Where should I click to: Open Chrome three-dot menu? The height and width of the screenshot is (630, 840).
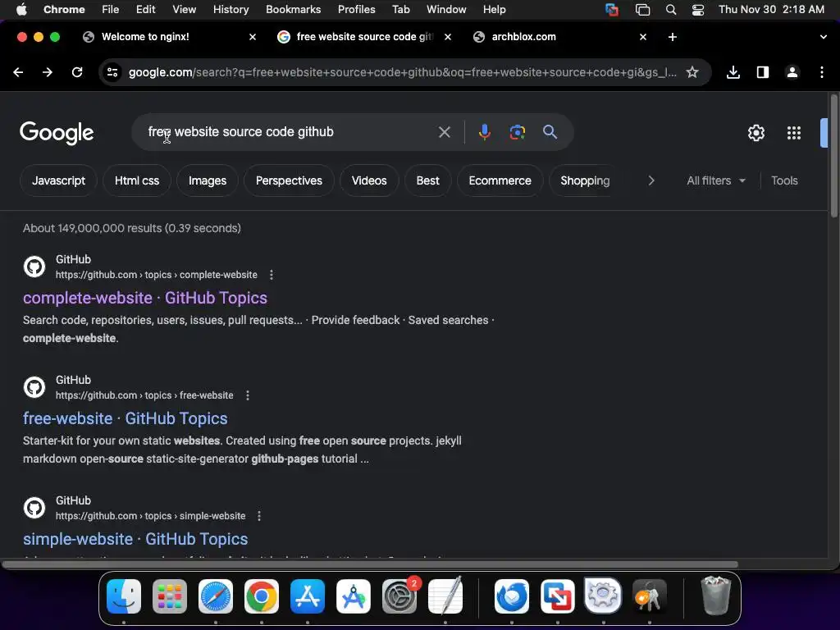[x=822, y=72]
